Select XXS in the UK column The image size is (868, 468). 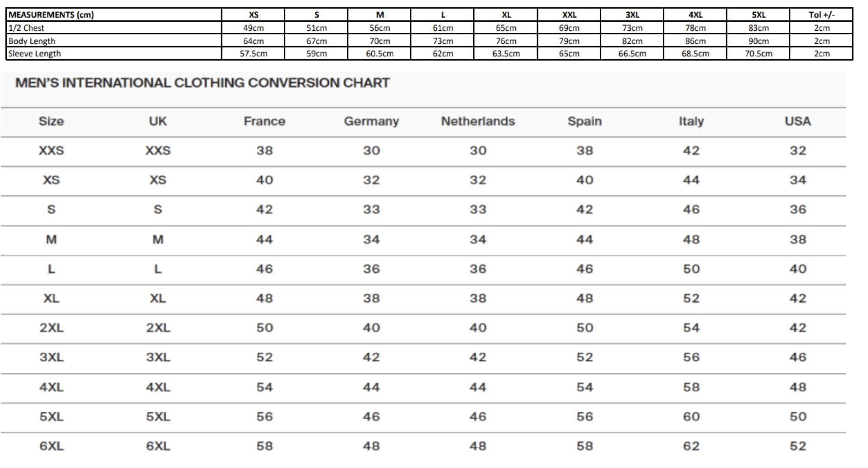click(158, 151)
